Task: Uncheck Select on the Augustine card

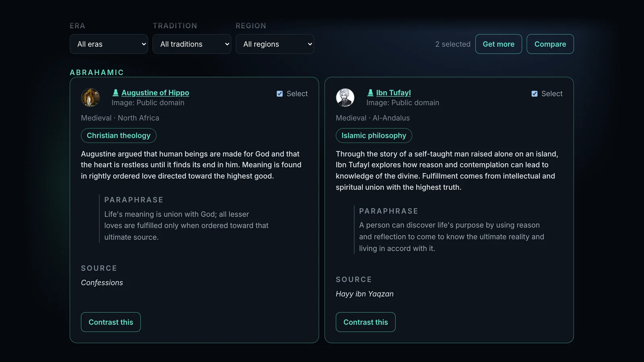Action: point(280,94)
